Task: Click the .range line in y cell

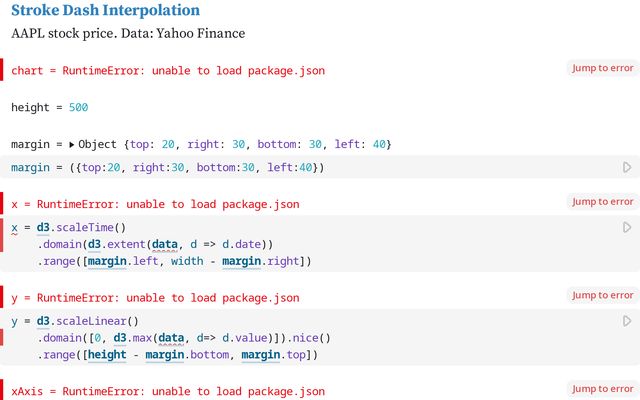Action: (x=178, y=355)
